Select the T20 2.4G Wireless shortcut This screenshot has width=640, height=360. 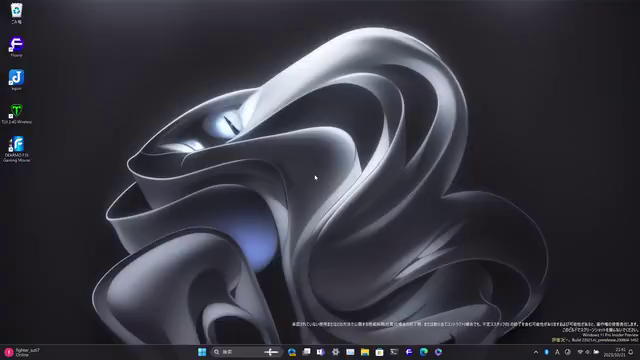point(16,113)
